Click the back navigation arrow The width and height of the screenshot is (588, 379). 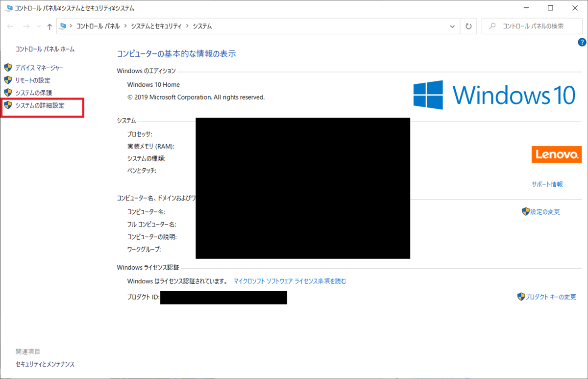(x=10, y=26)
